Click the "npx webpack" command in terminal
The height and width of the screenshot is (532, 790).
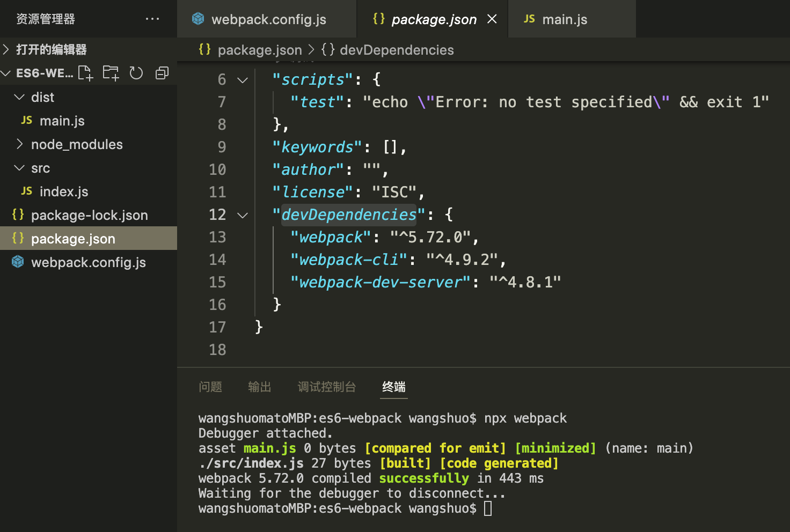click(x=525, y=418)
